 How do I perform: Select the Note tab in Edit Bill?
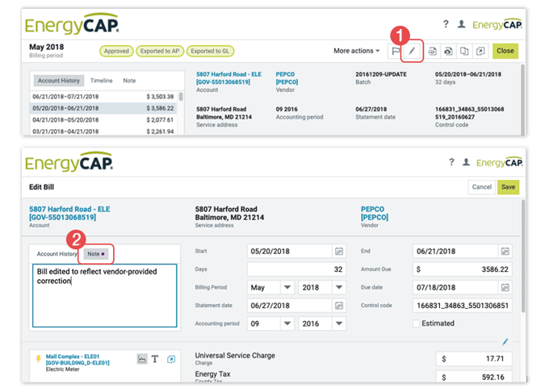click(95, 254)
